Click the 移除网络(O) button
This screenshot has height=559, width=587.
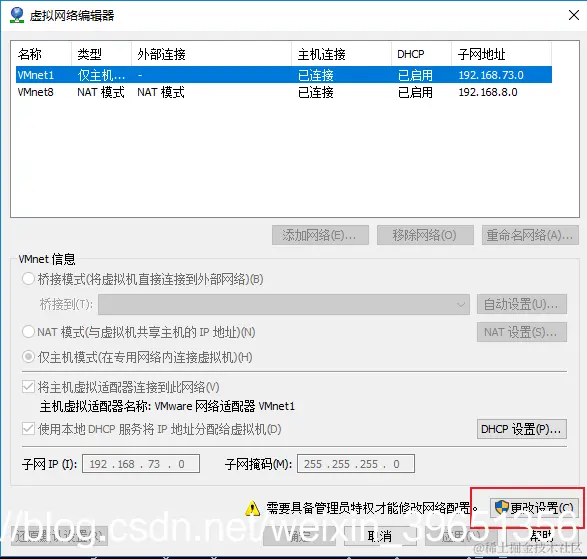425,235
